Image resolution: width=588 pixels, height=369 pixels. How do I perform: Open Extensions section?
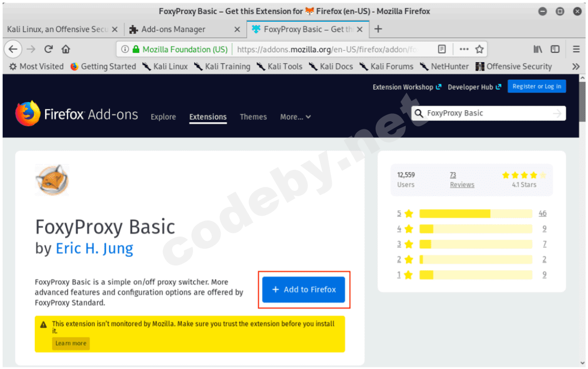pos(208,116)
